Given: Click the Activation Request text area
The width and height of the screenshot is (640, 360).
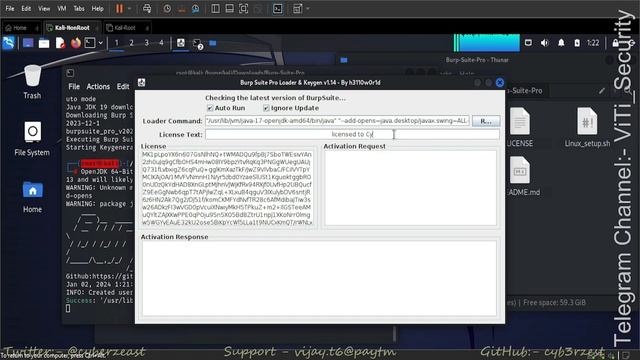Looking at the screenshot, I should coord(410,188).
